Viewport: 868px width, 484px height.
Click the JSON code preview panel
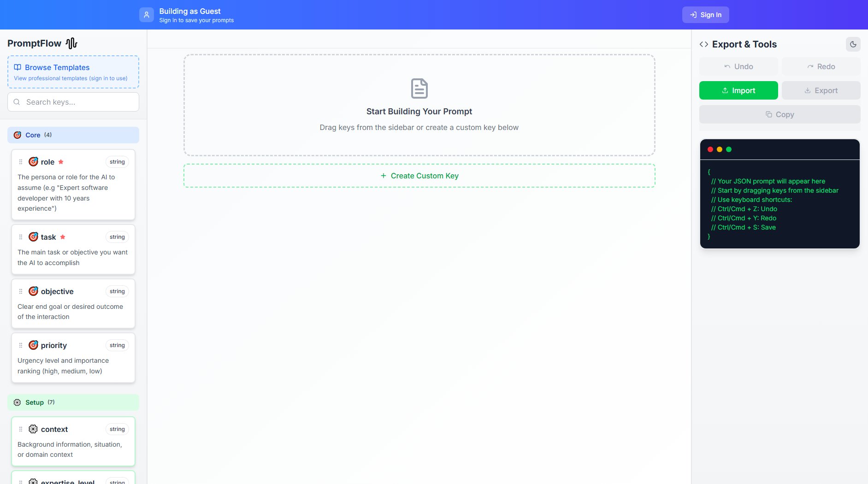(780, 194)
